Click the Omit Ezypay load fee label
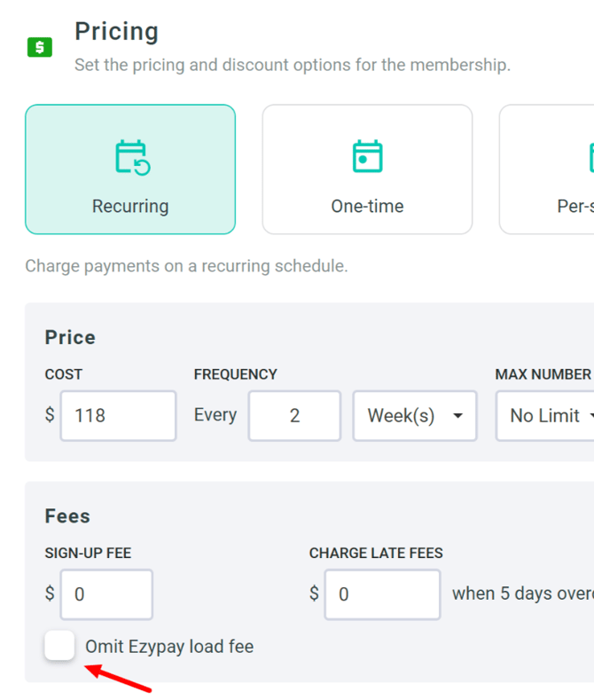 [169, 647]
